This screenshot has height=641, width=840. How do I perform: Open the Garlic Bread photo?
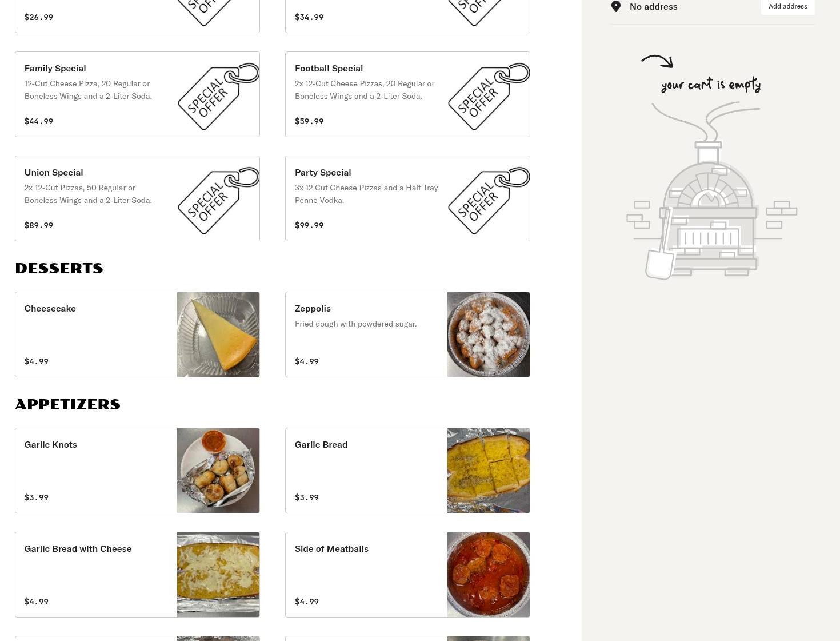point(489,471)
